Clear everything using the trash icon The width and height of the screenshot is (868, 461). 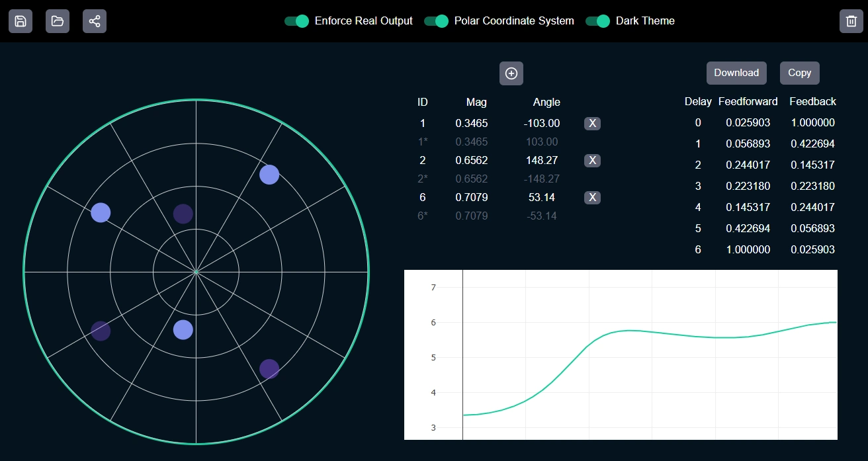851,21
